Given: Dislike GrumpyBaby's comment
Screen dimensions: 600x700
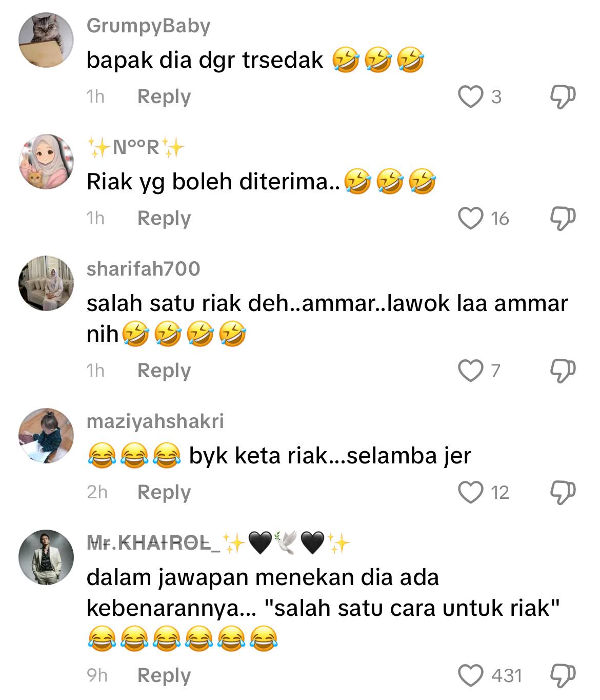Looking at the screenshot, I should 563,96.
